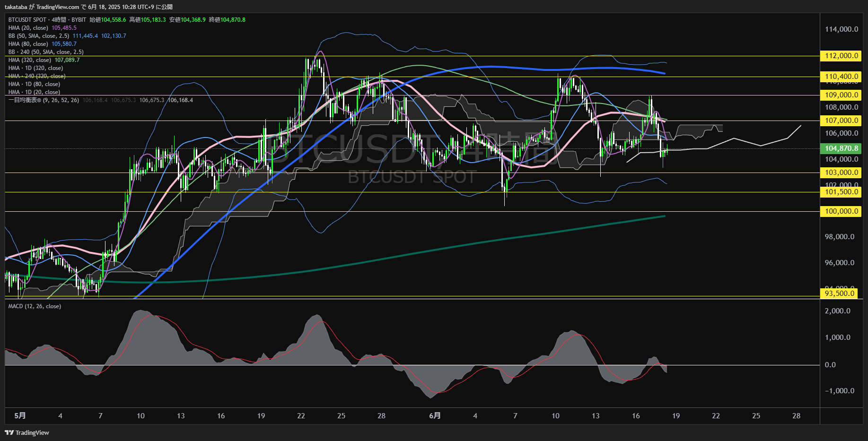Image resolution: width=868 pixels, height=441 pixels.
Task: Click the yellow 101,500.0 price line label
Action: click(x=841, y=192)
